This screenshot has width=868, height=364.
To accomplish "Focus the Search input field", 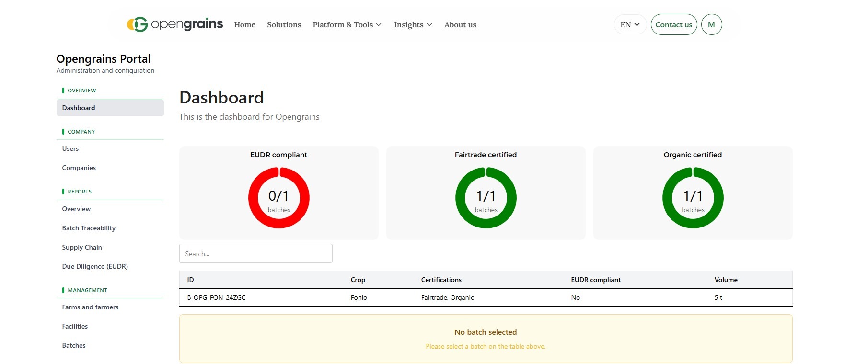I will pos(256,253).
